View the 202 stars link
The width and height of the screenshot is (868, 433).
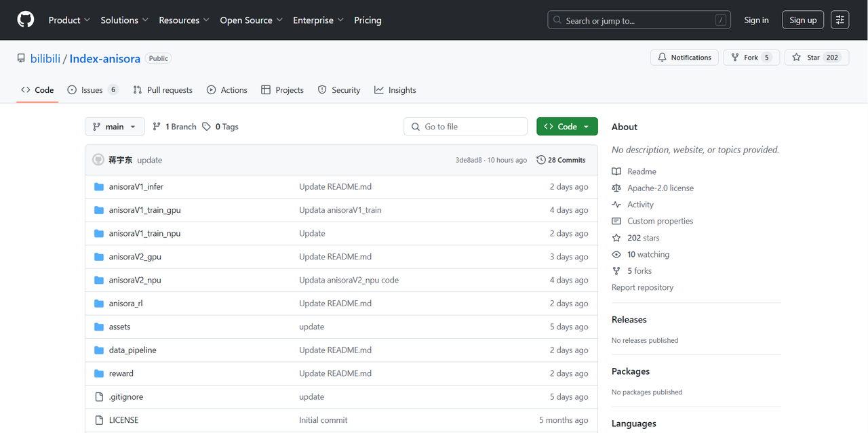[635, 238]
